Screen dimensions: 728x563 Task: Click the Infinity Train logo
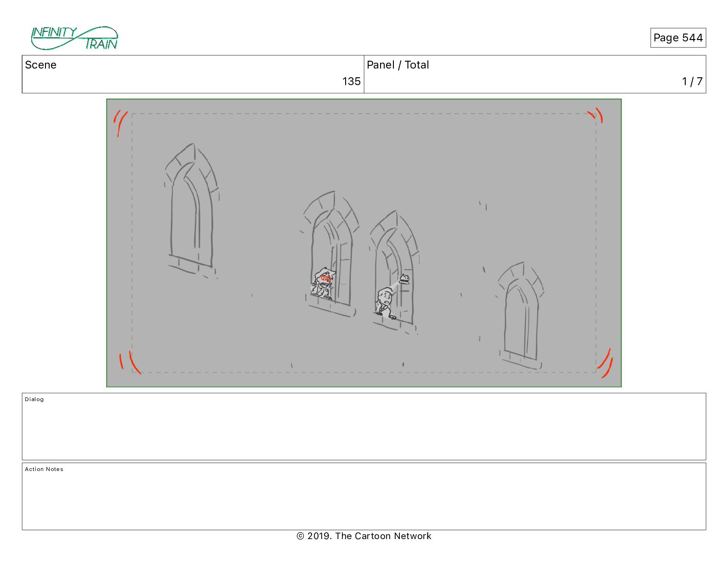74,38
